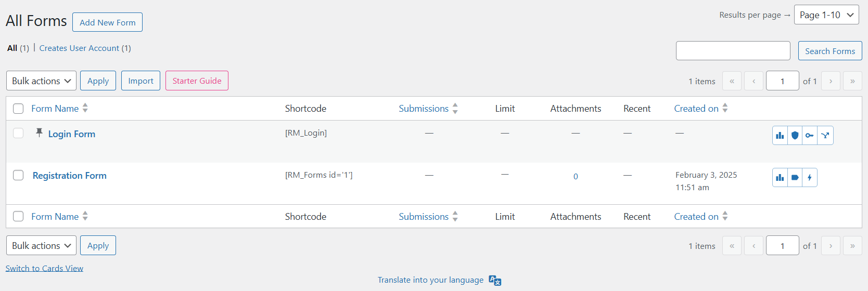Open the top Bulk actions dropdown
The height and width of the screenshot is (291, 868).
(41, 81)
